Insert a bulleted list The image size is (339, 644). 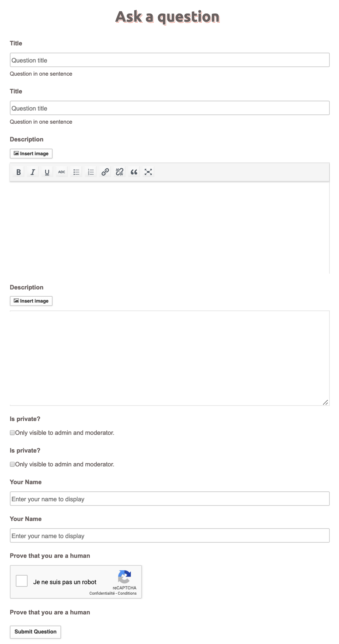point(76,172)
